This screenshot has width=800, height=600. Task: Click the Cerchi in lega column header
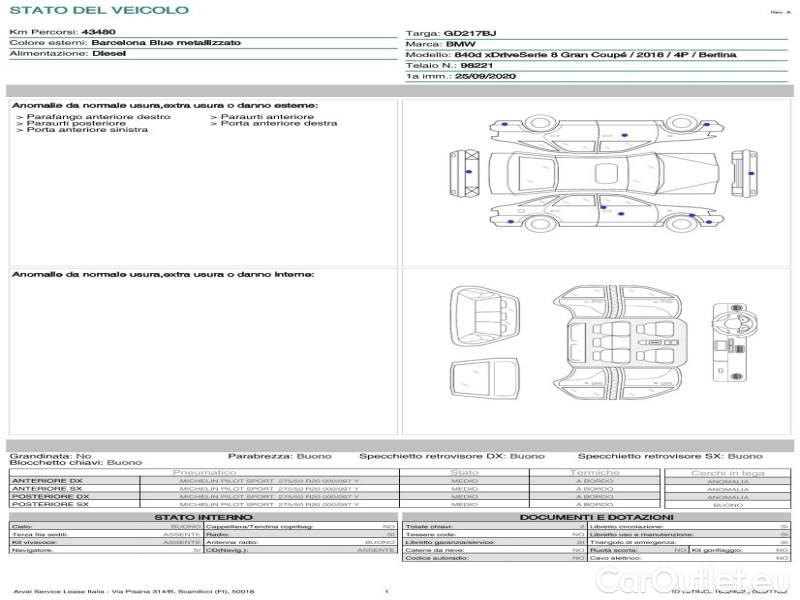[728, 473]
